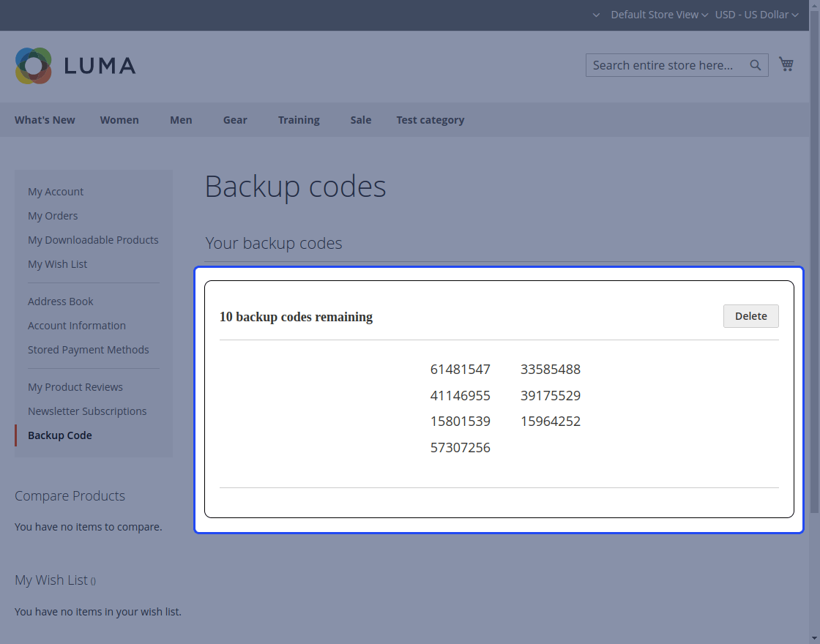This screenshot has width=820, height=644.
Task: Go to What's New section
Action: 45,120
